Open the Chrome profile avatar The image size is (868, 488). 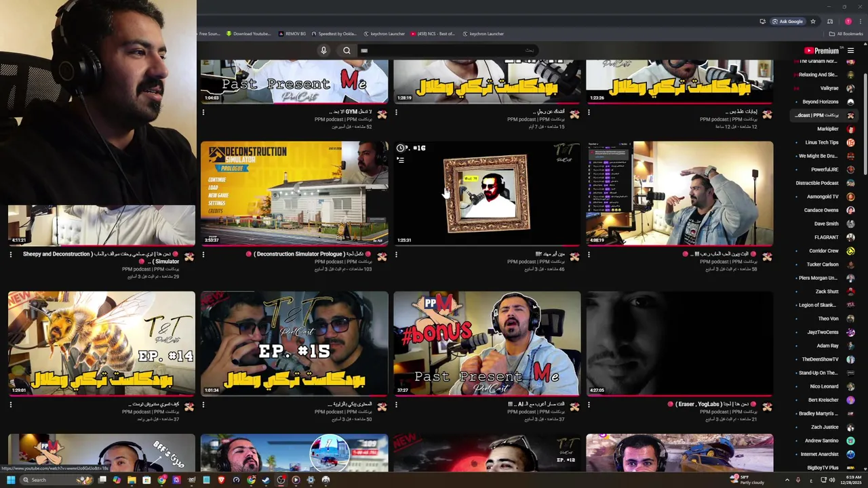[x=848, y=21]
